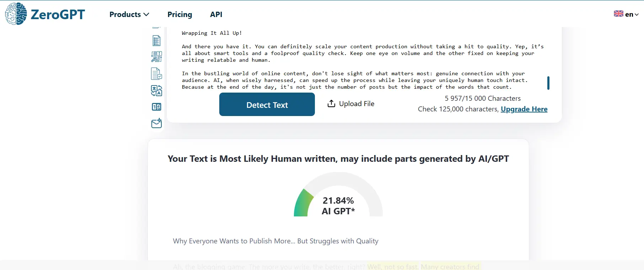
Task: Click the UK flag language icon
Action: [x=618, y=14]
